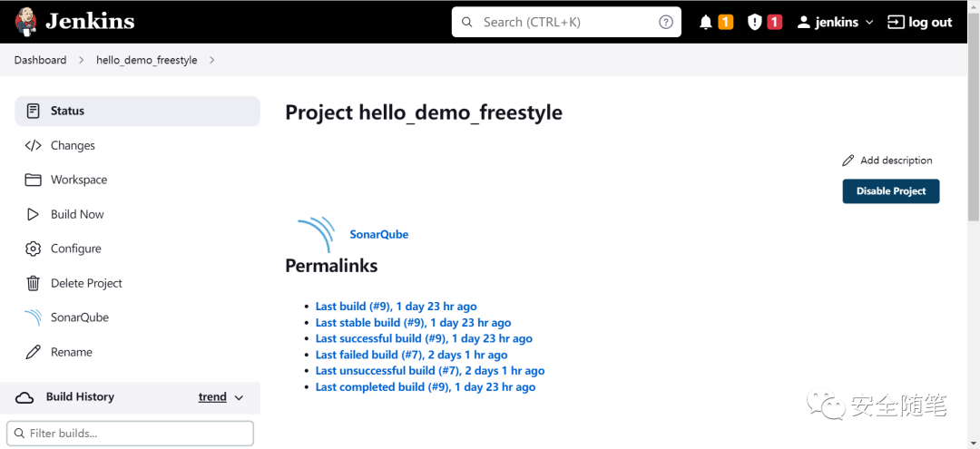Click the log out text
This screenshot has height=449, width=980.
pos(931,23)
